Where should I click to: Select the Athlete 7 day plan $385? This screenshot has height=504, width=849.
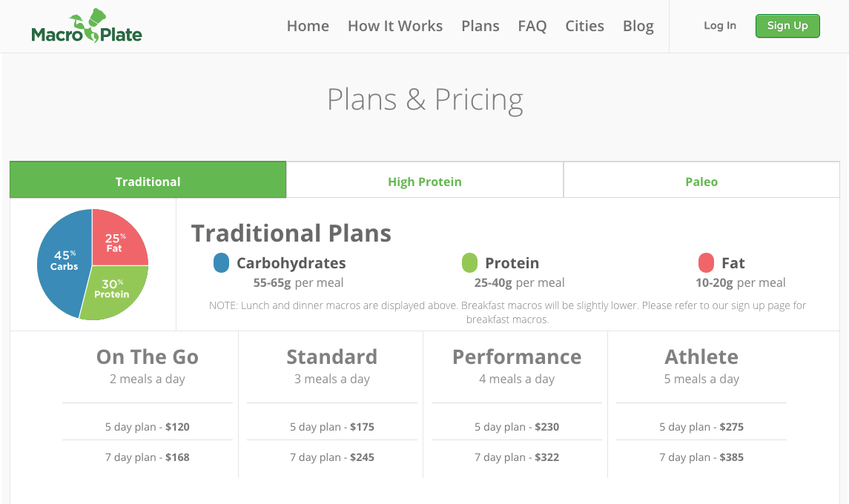click(701, 457)
